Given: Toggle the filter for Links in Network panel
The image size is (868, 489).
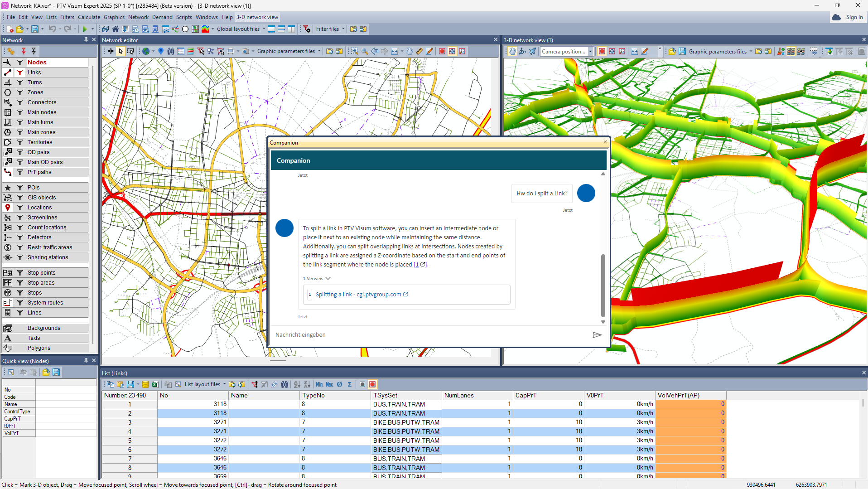Looking at the screenshot, I should point(20,73).
